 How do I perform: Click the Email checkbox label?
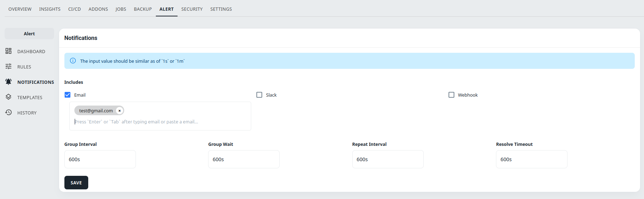(80, 95)
